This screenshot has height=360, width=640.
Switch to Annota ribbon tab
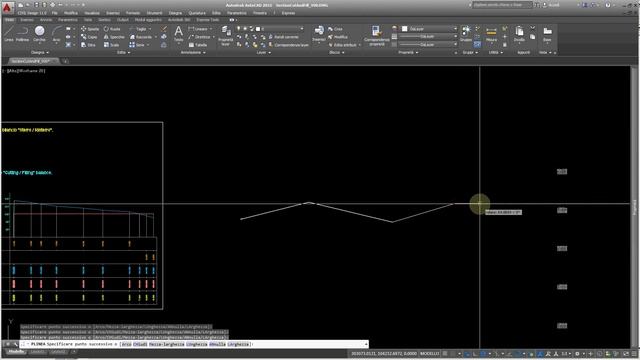46,20
